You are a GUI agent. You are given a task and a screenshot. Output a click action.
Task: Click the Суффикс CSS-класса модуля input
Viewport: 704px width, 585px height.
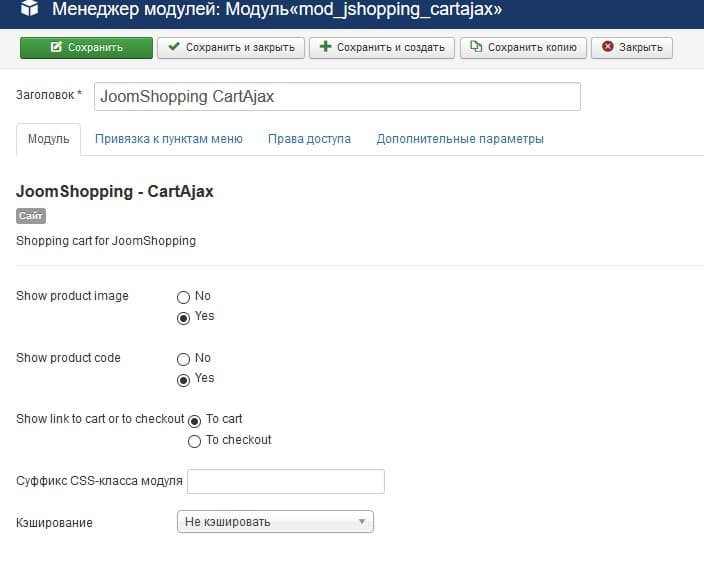286,482
